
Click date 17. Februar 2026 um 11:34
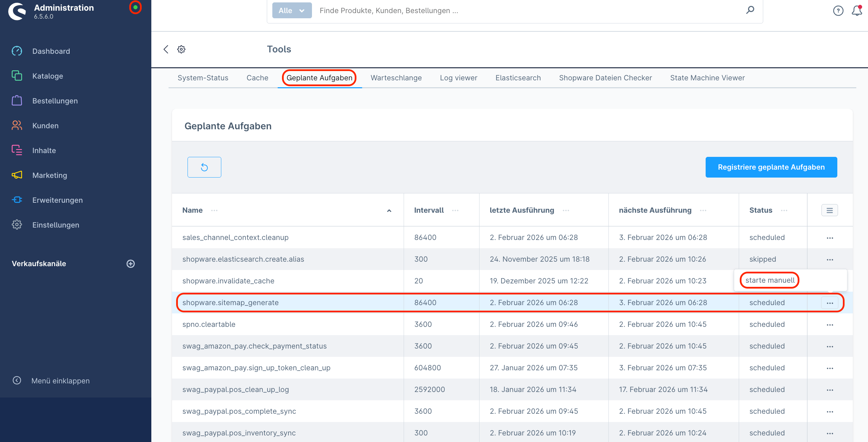663,390
